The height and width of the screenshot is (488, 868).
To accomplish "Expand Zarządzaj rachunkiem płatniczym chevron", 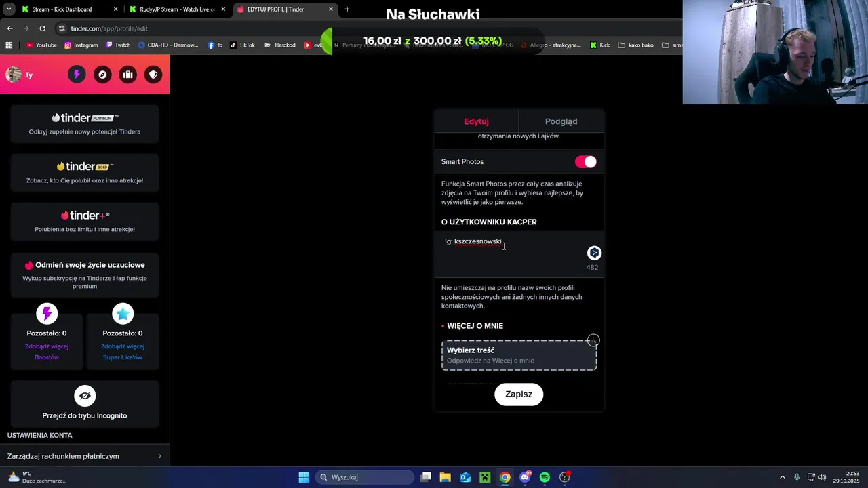I will point(159,456).
